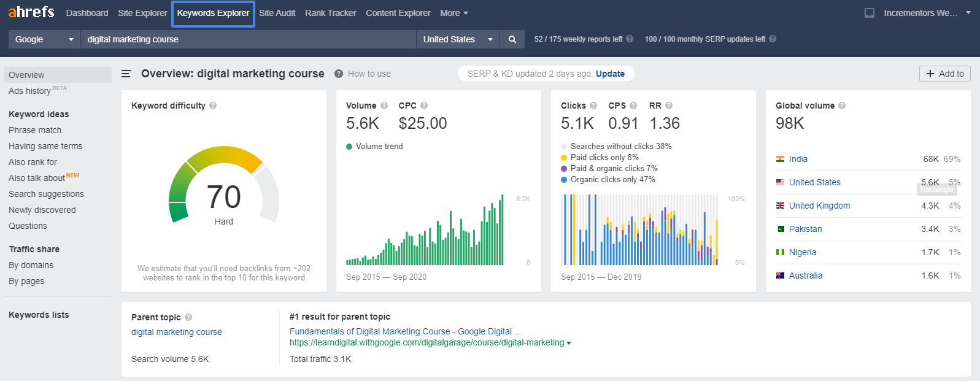
Task: Click the Pakistan flag icon
Action: pyautogui.click(x=780, y=229)
